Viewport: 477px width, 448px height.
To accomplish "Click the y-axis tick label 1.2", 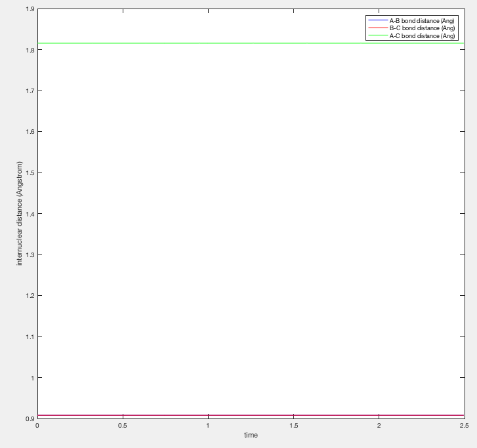I will (30, 296).
